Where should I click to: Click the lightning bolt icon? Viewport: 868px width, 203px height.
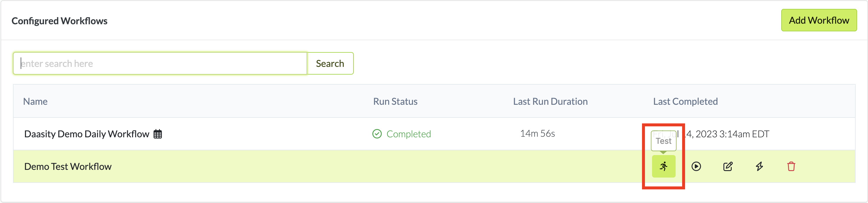point(759,166)
